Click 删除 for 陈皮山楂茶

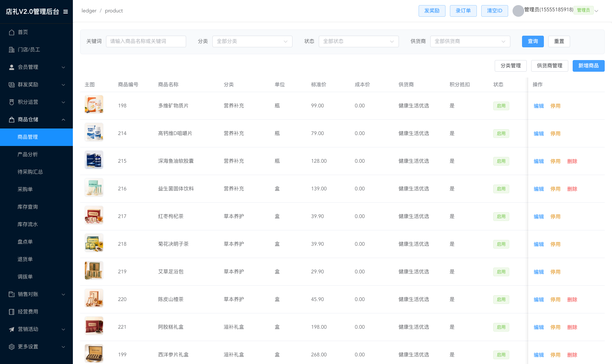tap(572, 300)
